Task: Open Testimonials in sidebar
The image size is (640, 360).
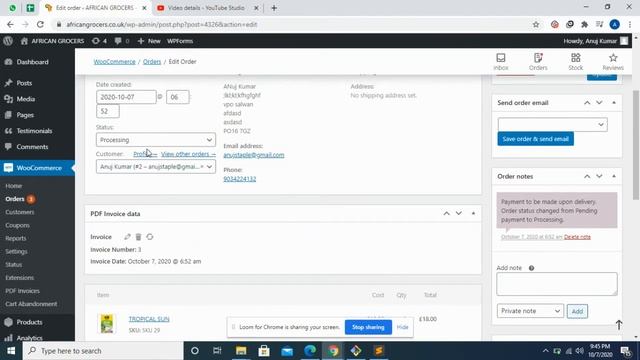Action: tap(34, 131)
